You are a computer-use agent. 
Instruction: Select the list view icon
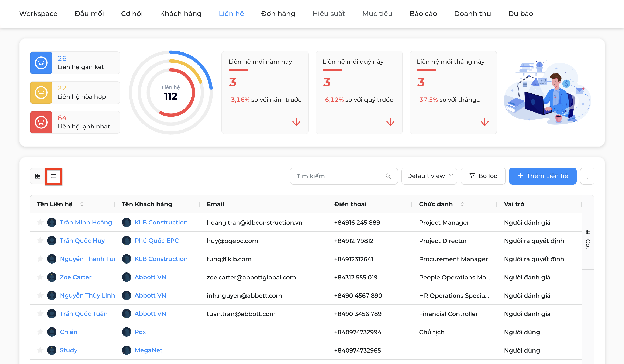pyautogui.click(x=54, y=176)
